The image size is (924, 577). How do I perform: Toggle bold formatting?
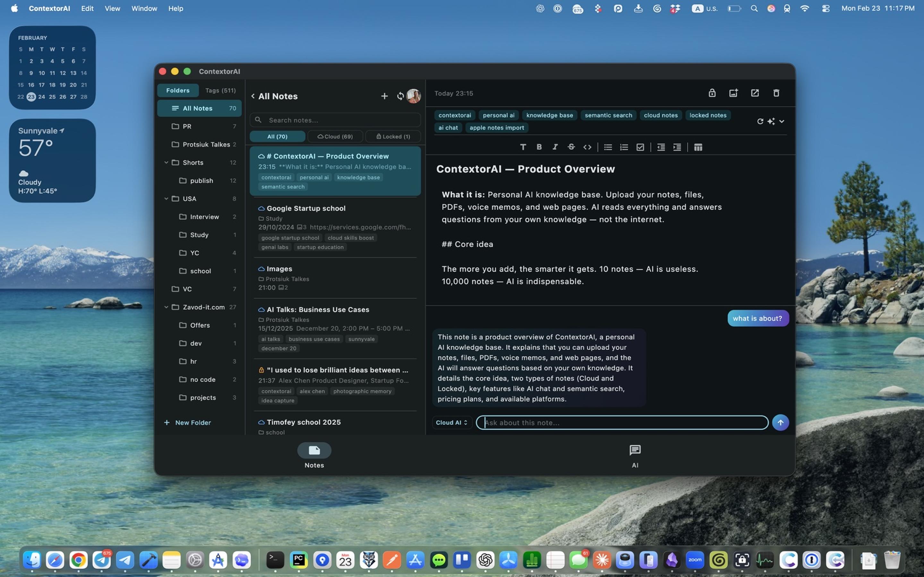(539, 147)
